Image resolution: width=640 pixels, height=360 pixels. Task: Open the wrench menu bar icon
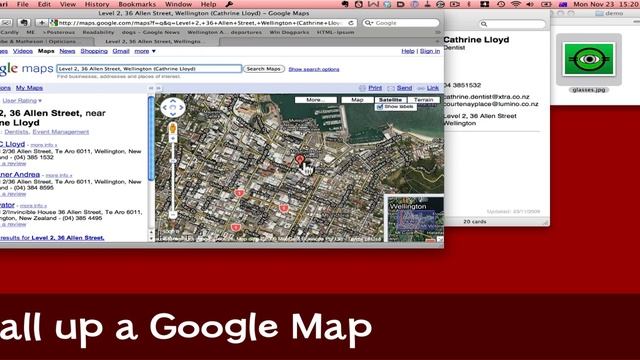click(229, 4)
